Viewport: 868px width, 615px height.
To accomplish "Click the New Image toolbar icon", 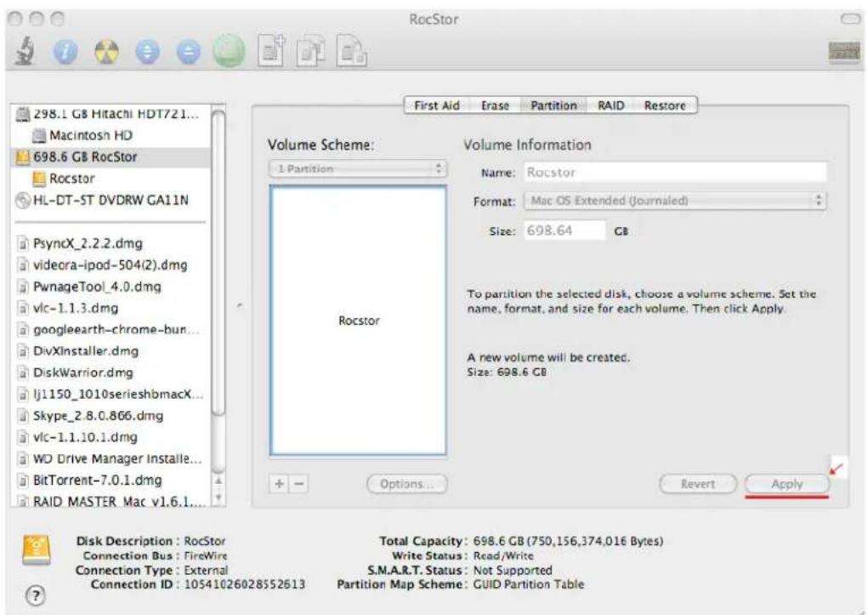I will [271, 52].
